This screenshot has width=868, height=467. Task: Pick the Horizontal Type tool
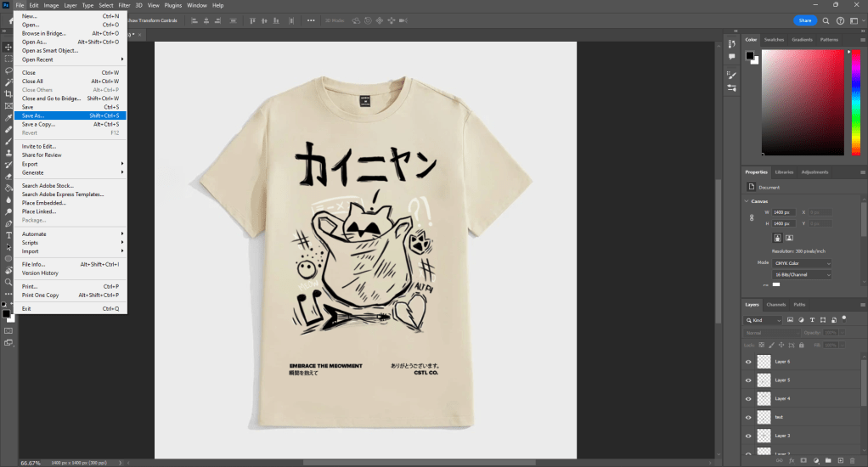click(8, 234)
